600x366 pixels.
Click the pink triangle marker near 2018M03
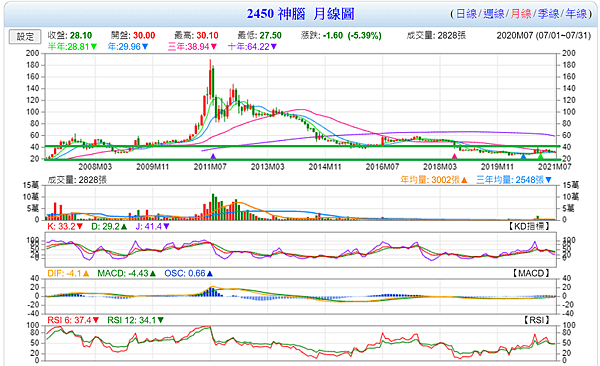(x=454, y=156)
